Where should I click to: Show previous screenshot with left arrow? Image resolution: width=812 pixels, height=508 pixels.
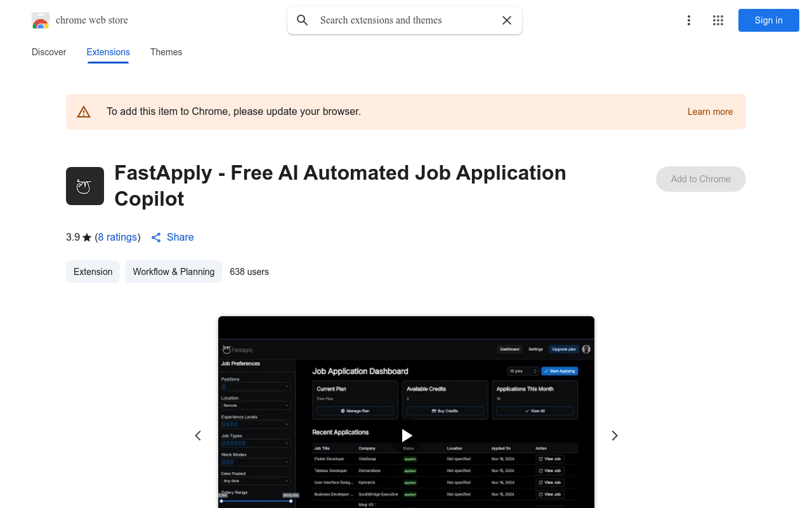198,436
